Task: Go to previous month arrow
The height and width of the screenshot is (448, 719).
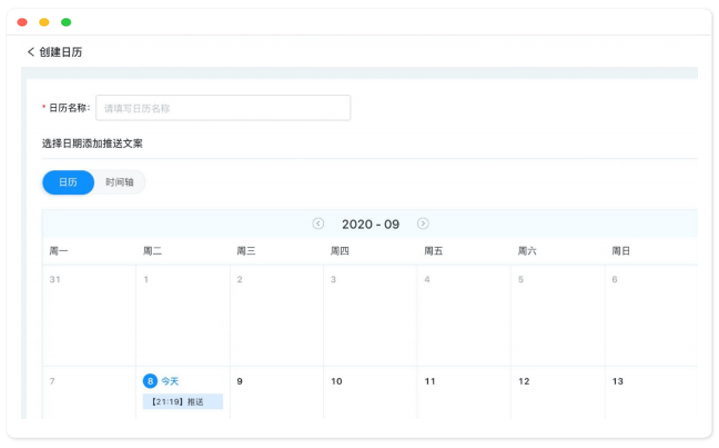Action: (318, 224)
